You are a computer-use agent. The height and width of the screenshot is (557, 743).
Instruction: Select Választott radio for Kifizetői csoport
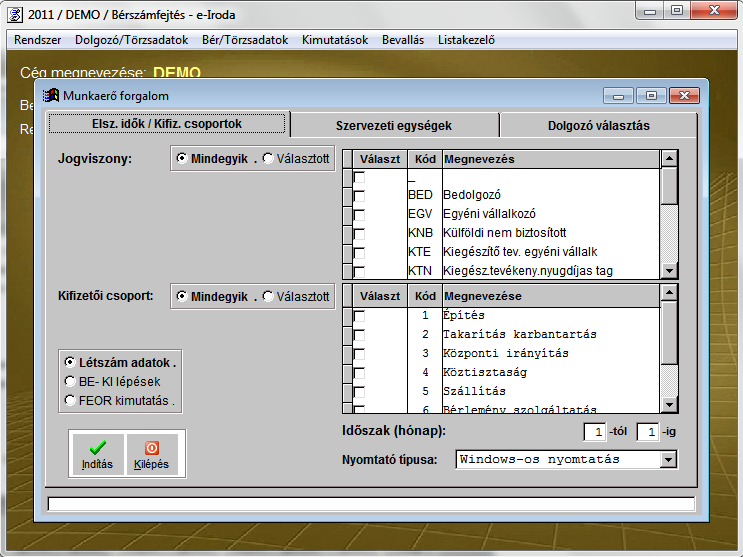pos(268,297)
